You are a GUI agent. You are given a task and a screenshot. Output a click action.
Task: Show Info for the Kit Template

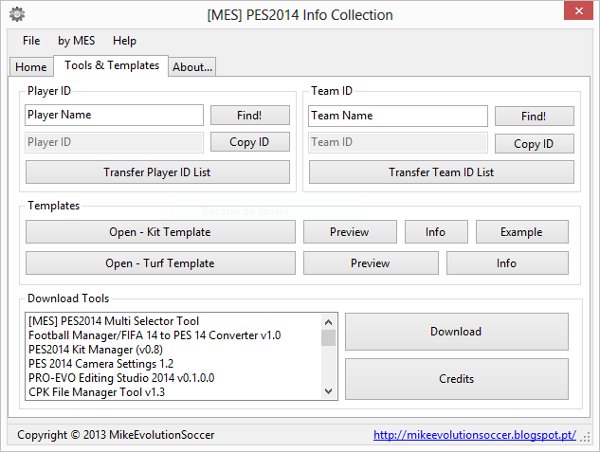[436, 232]
